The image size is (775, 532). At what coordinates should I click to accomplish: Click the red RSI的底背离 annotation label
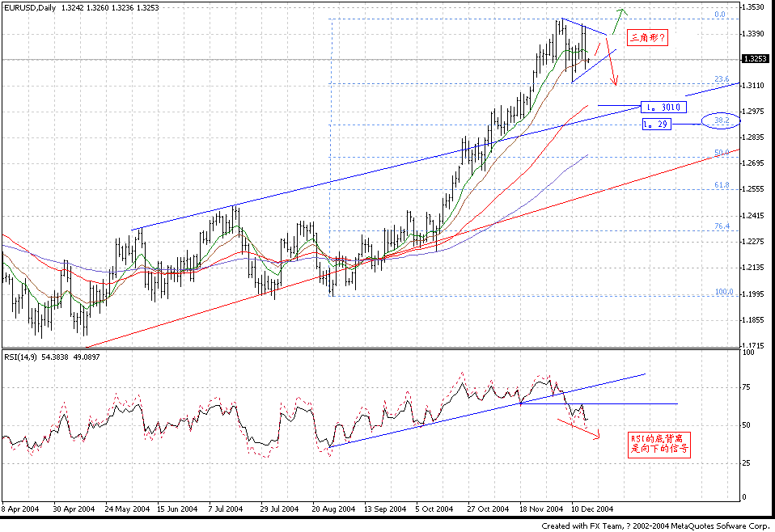(659, 445)
